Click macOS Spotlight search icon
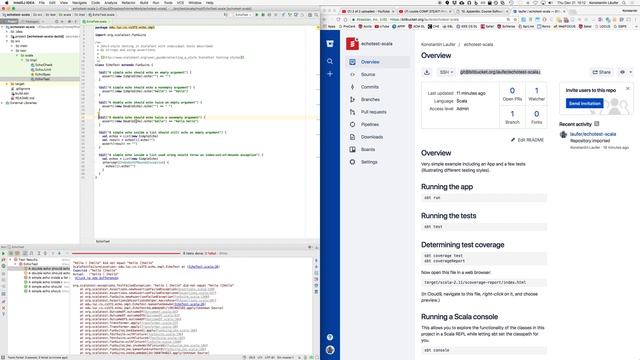This screenshot has width=640, height=360. tap(624, 2)
